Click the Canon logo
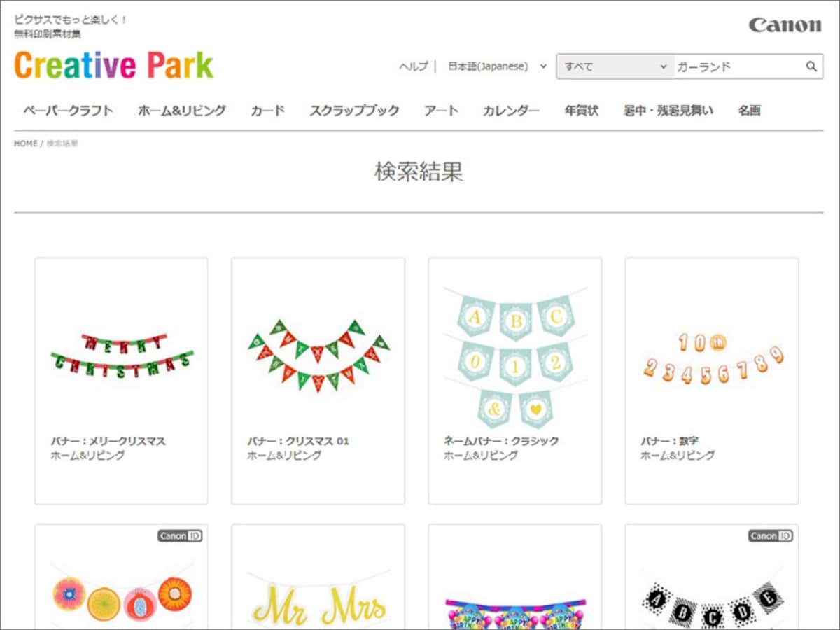The image size is (840, 630). click(785, 25)
